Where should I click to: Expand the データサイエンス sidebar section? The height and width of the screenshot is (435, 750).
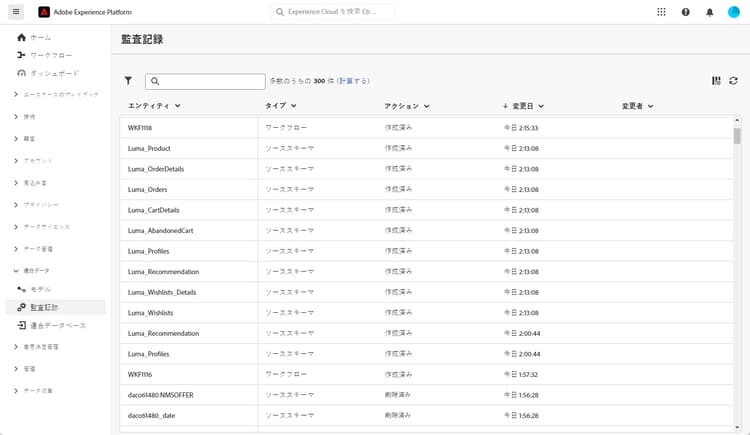[16, 227]
